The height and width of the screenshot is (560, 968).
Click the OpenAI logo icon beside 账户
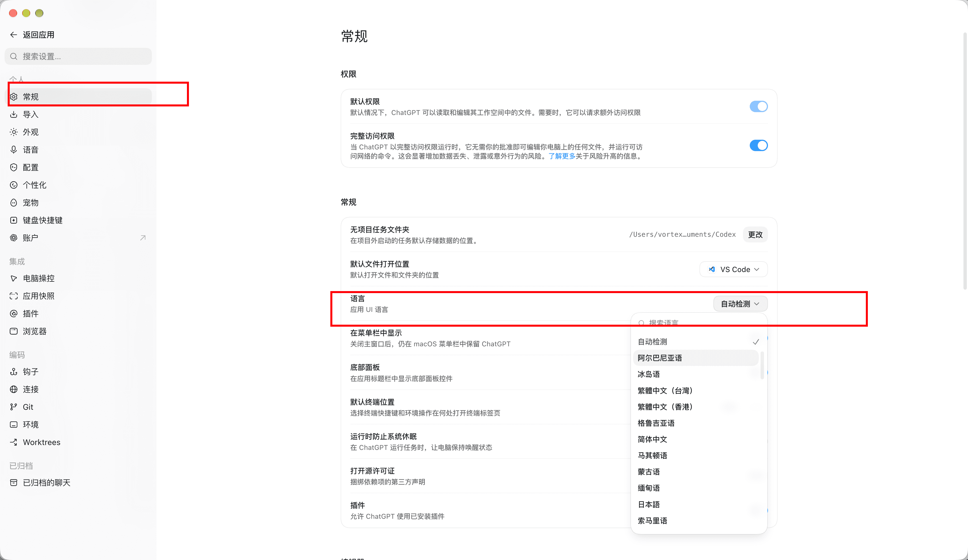[13, 238]
